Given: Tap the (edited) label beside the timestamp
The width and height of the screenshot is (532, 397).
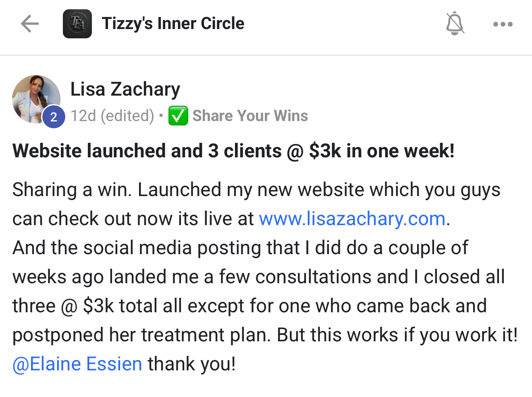Looking at the screenshot, I should point(127,116).
